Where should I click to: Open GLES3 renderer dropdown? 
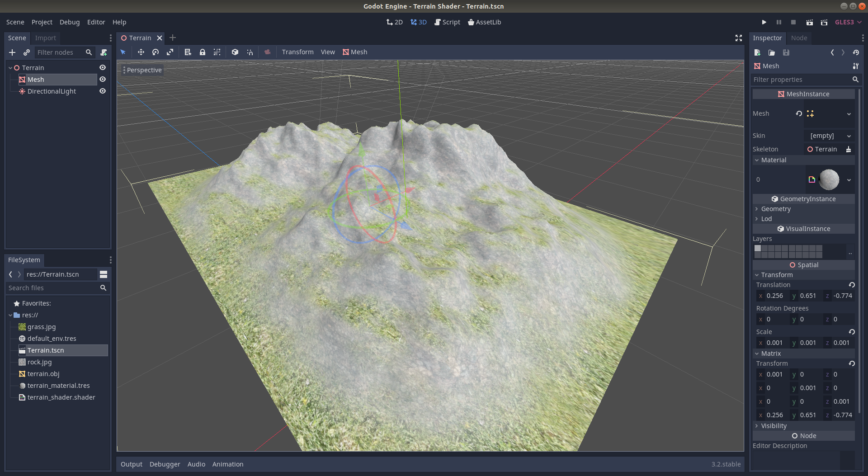(x=848, y=22)
